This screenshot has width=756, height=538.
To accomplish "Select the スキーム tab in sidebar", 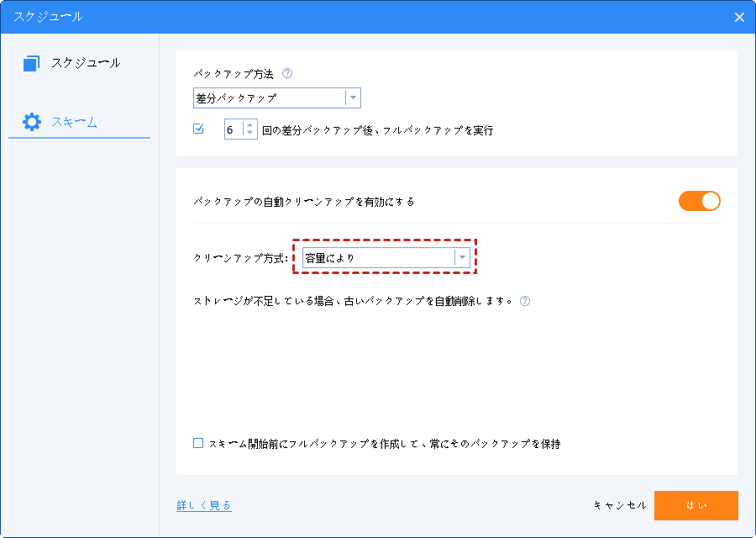I will 80,122.
